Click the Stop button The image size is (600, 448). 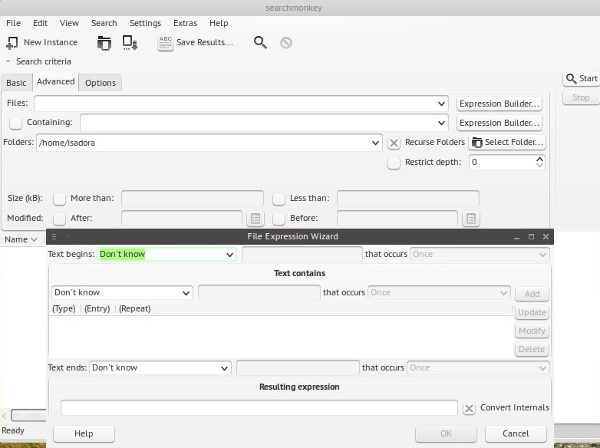(580, 98)
